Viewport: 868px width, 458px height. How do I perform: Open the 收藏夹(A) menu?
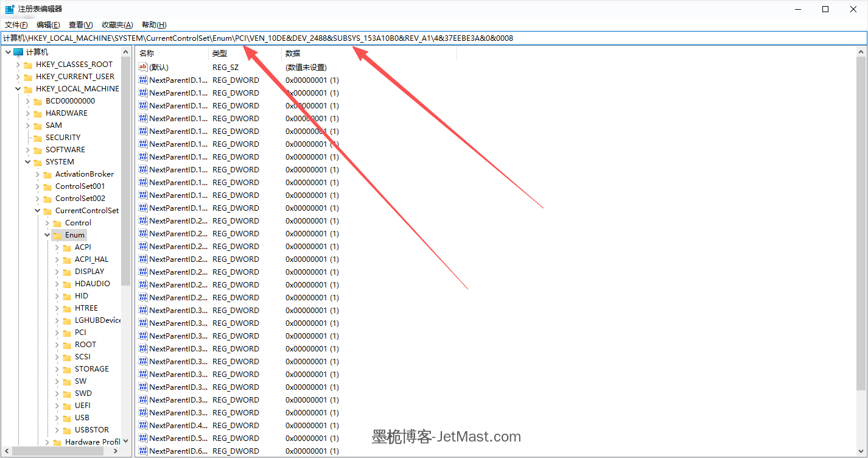pos(117,24)
